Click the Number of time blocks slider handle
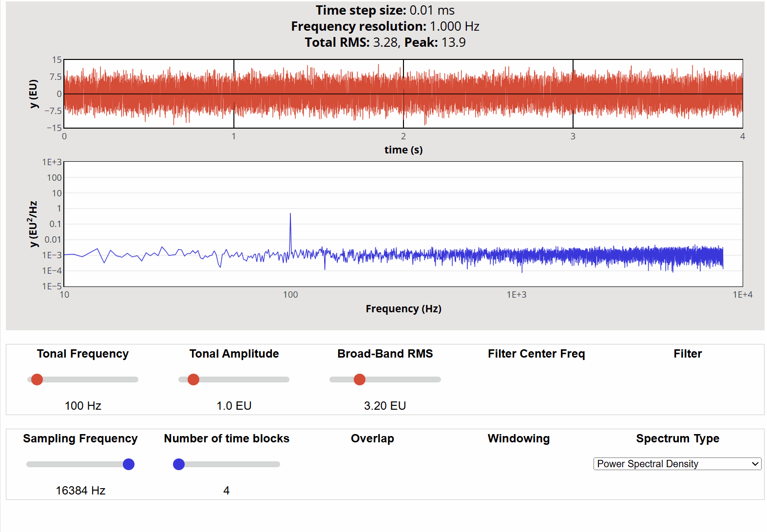Screen dimensions: 767x532 [179, 464]
